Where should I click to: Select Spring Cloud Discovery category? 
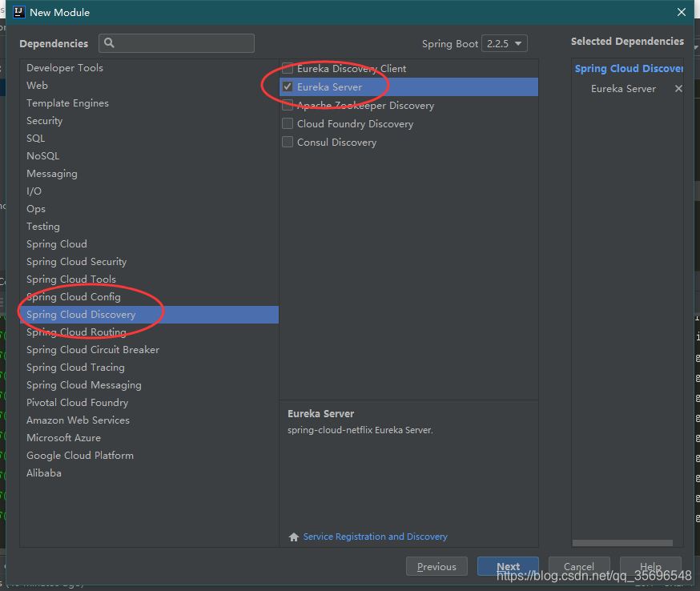tap(149, 315)
